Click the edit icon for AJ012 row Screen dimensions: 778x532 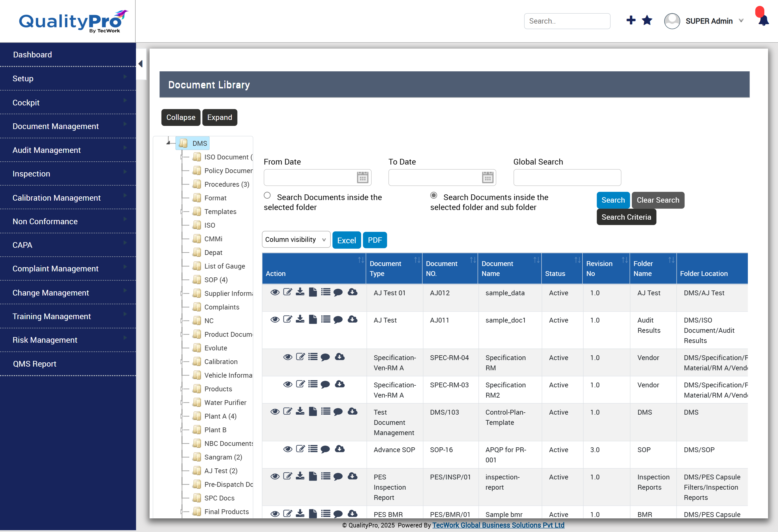[x=287, y=292]
